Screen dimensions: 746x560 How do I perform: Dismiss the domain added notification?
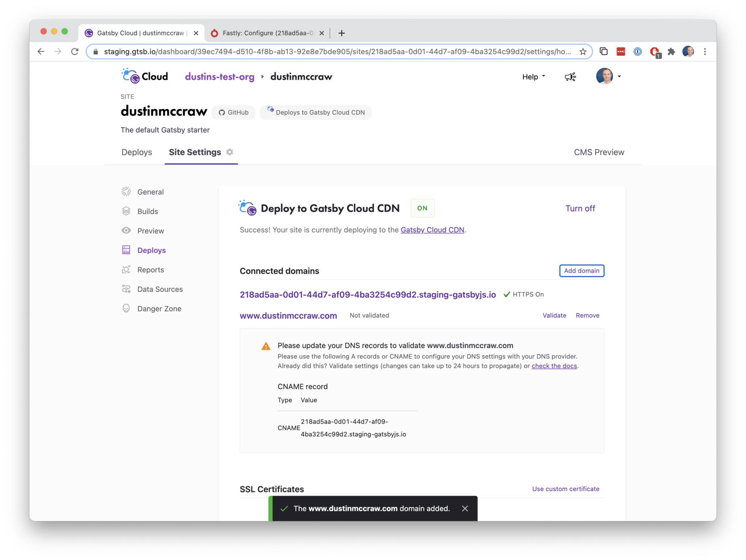[x=465, y=508]
